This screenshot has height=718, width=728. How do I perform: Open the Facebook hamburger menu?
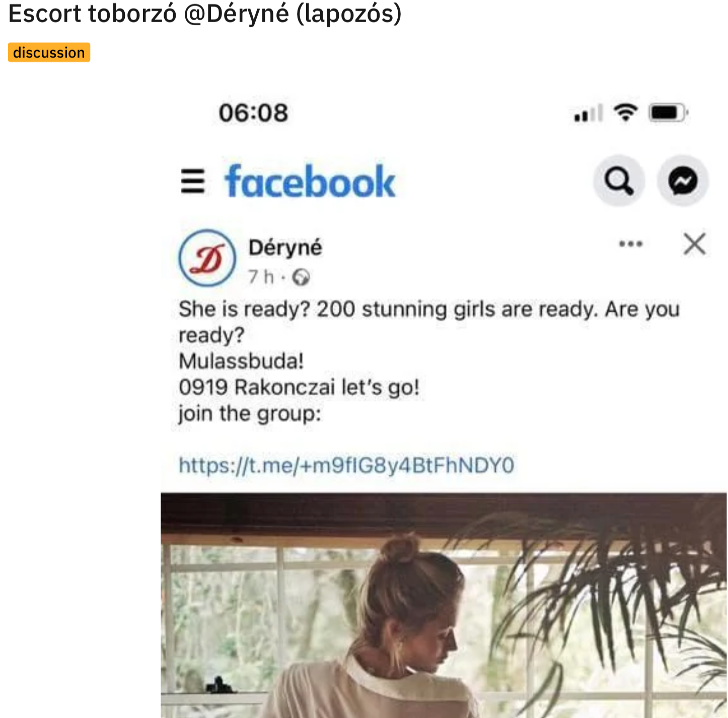pos(193,181)
